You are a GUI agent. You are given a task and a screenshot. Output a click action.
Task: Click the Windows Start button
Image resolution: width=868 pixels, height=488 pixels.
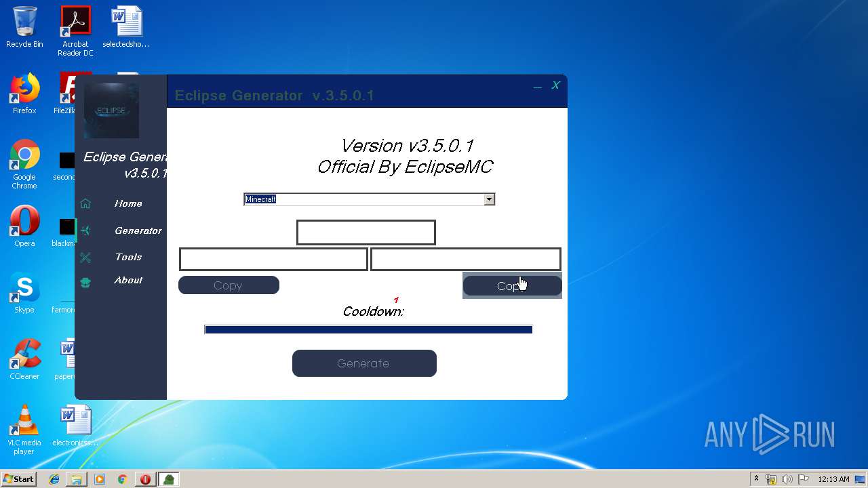click(19, 479)
